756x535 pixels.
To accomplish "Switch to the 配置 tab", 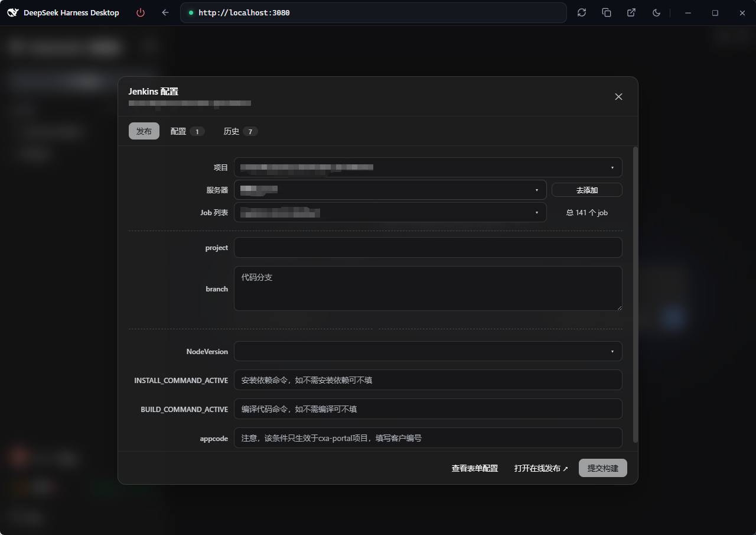I will coord(187,131).
